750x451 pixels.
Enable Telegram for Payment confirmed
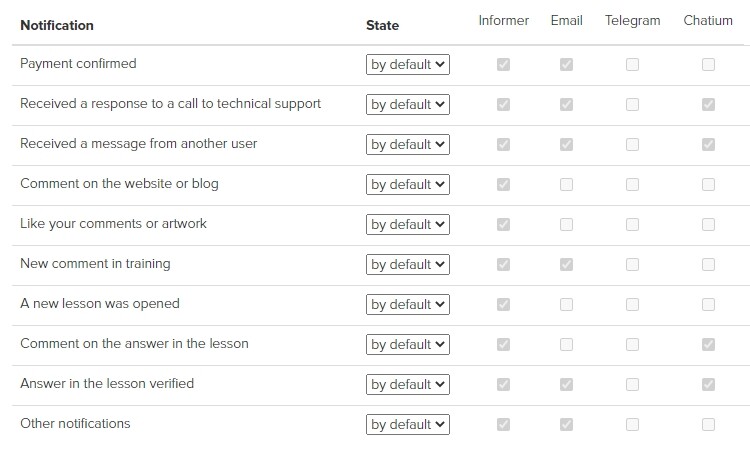coord(632,65)
